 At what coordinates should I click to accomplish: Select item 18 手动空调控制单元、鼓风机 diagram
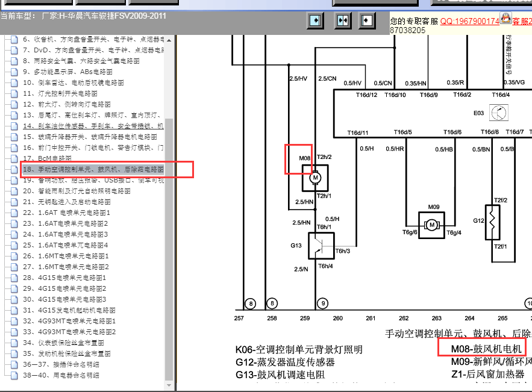click(x=93, y=169)
